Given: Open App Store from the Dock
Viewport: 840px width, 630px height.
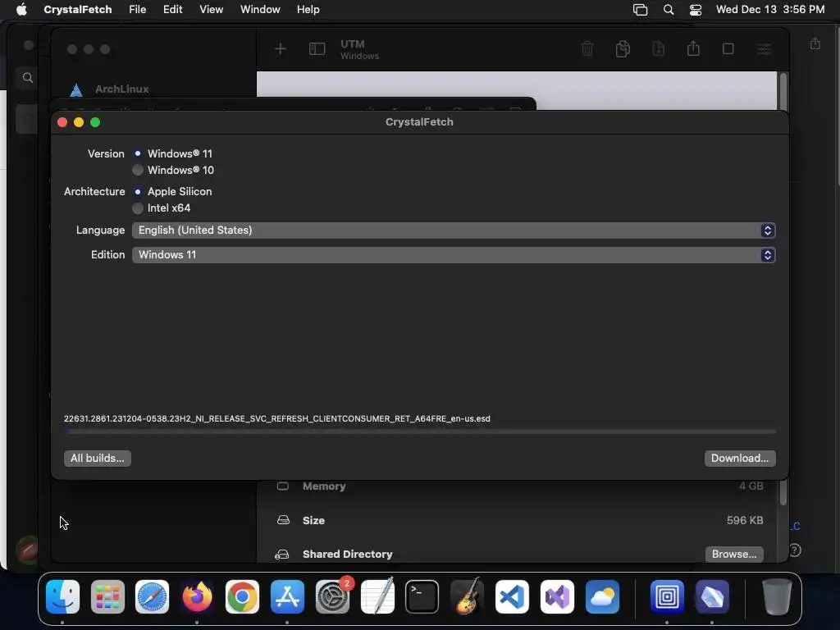Looking at the screenshot, I should click(x=287, y=596).
